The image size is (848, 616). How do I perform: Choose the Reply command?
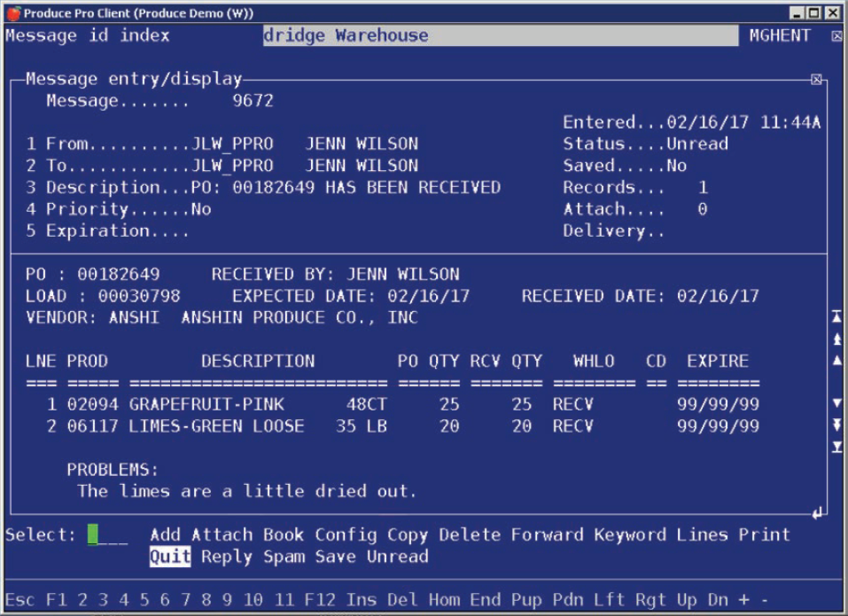226,557
